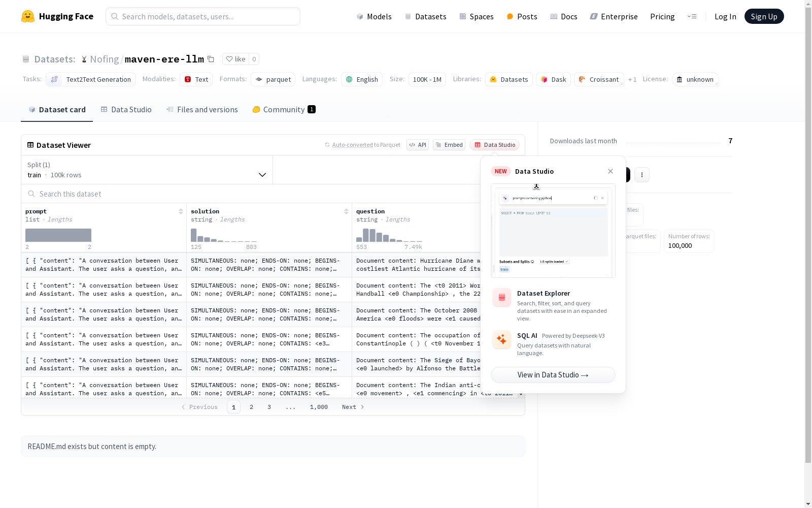Click the Dataset Viewer table icon
The image size is (812, 508).
coord(30,145)
